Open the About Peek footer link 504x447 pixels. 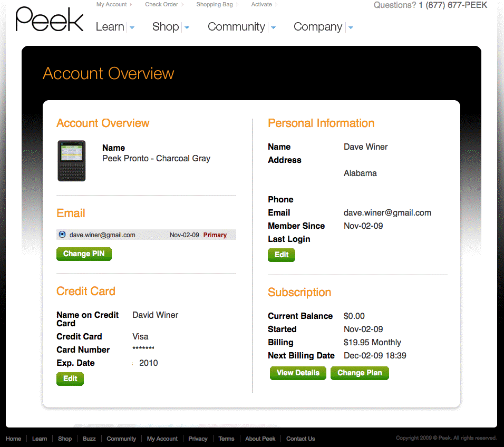tap(260, 439)
